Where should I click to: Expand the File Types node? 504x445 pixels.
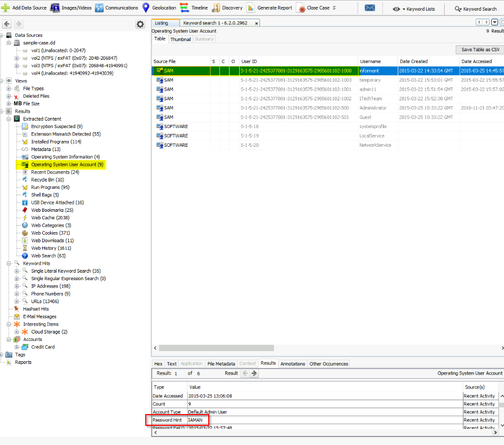(x=9, y=89)
